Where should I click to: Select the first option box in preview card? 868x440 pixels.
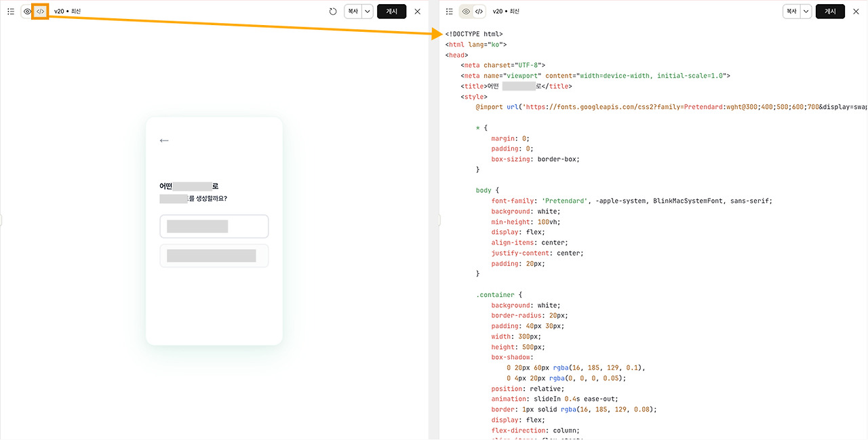(214, 226)
